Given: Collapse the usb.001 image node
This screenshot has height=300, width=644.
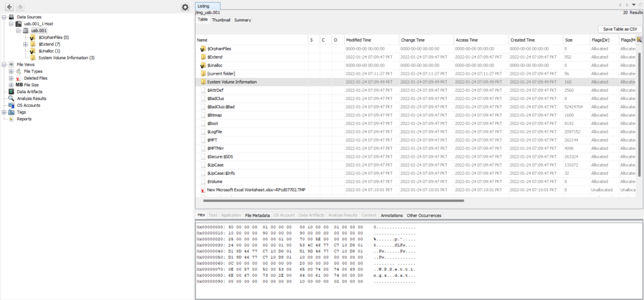Looking at the screenshot, I should point(18,31).
